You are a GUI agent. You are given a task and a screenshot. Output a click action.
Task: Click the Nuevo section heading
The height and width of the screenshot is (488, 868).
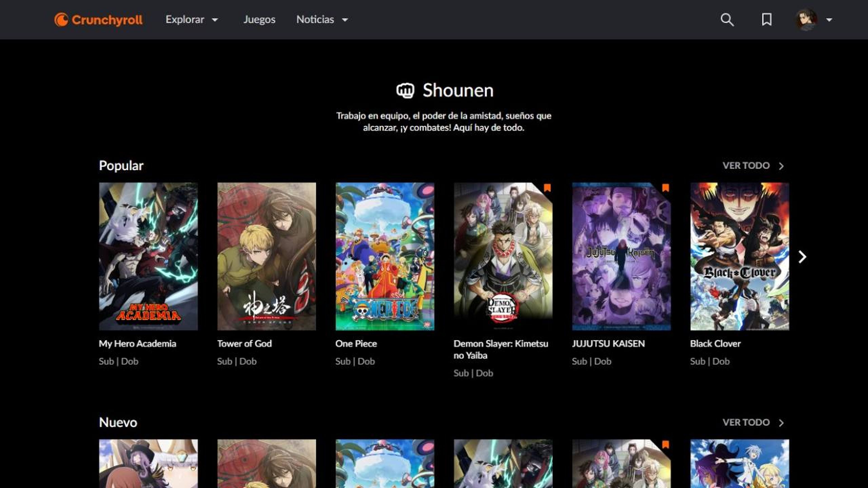pos(118,422)
